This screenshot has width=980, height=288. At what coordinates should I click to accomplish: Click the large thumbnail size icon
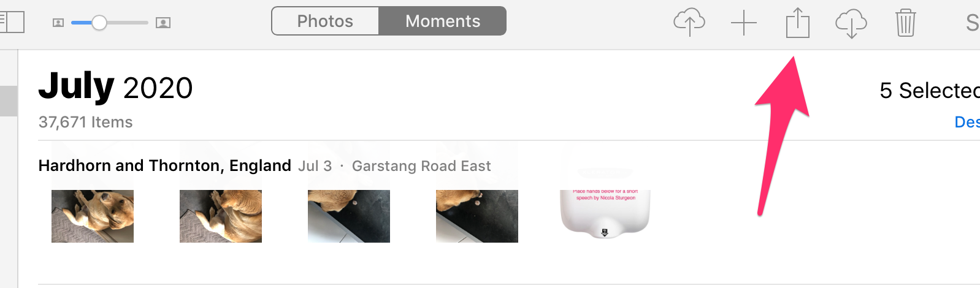163,23
